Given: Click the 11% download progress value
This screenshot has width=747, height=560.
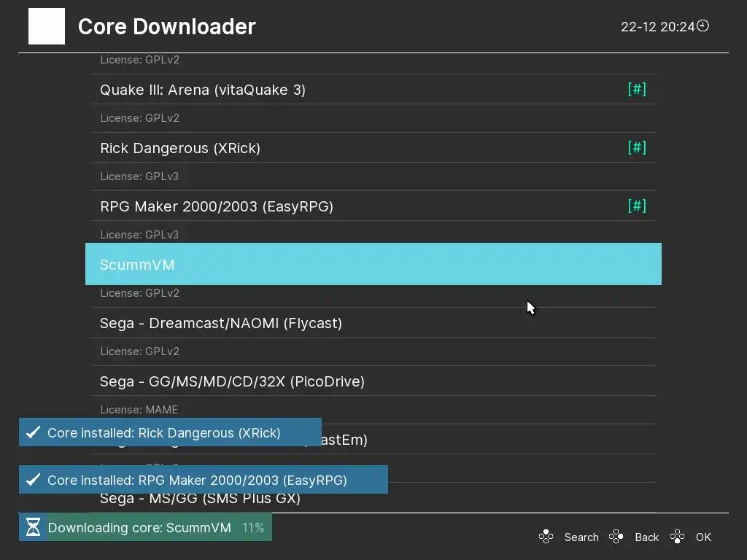Looking at the screenshot, I should click(253, 528).
